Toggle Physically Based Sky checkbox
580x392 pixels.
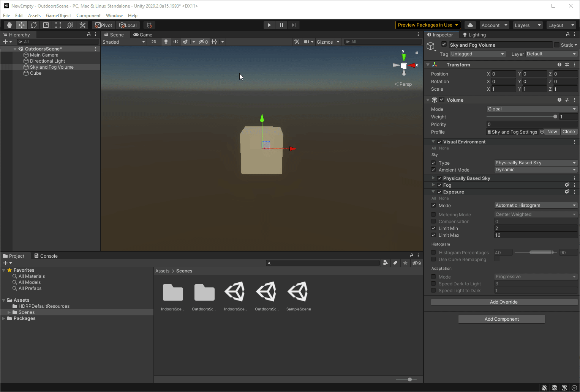tap(439, 178)
